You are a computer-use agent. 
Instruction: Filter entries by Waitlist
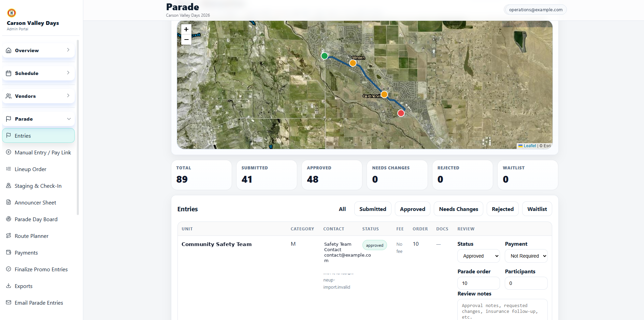pyautogui.click(x=537, y=209)
